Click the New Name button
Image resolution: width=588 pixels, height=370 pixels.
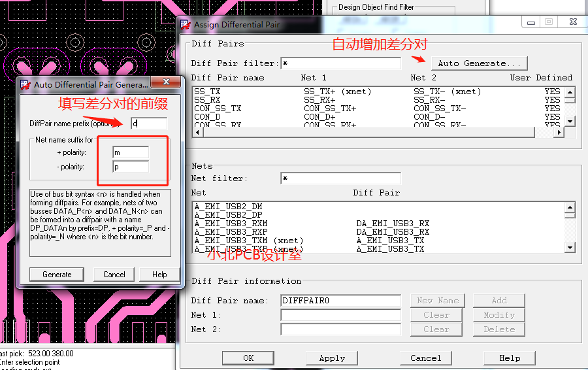(x=438, y=301)
